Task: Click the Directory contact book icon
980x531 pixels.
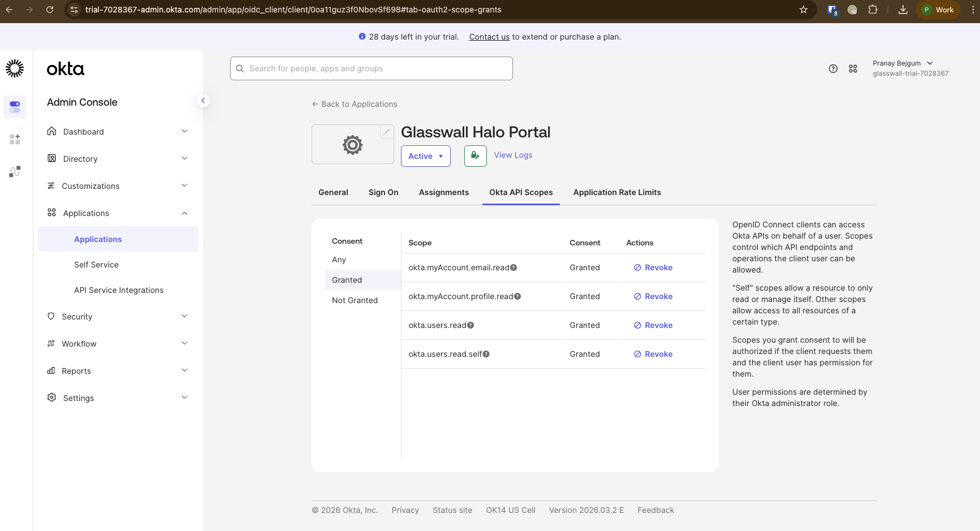Action: click(x=51, y=158)
